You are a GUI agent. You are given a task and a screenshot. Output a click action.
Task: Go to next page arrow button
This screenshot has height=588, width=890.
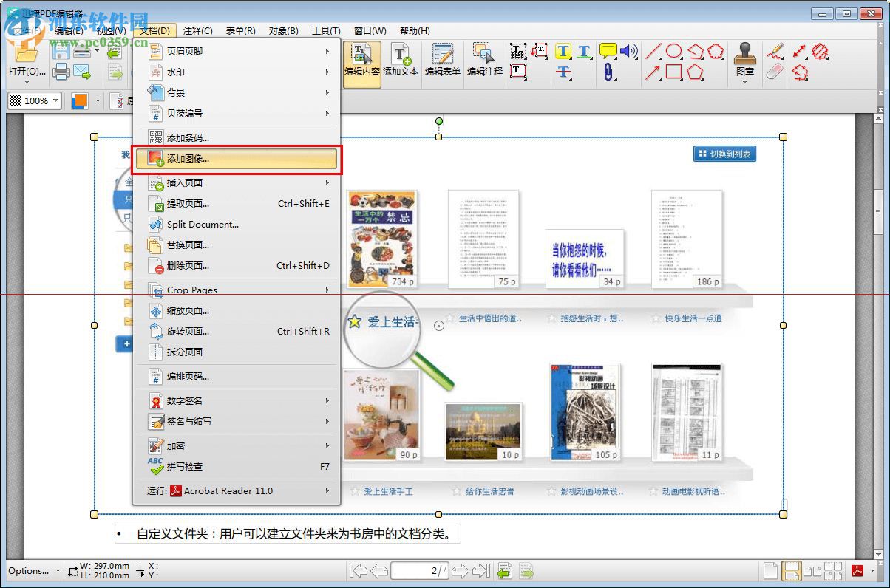pyautogui.click(x=459, y=570)
